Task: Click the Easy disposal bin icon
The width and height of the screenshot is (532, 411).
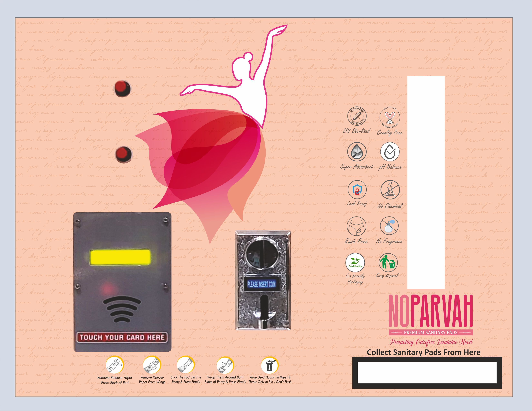Action: [388, 262]
